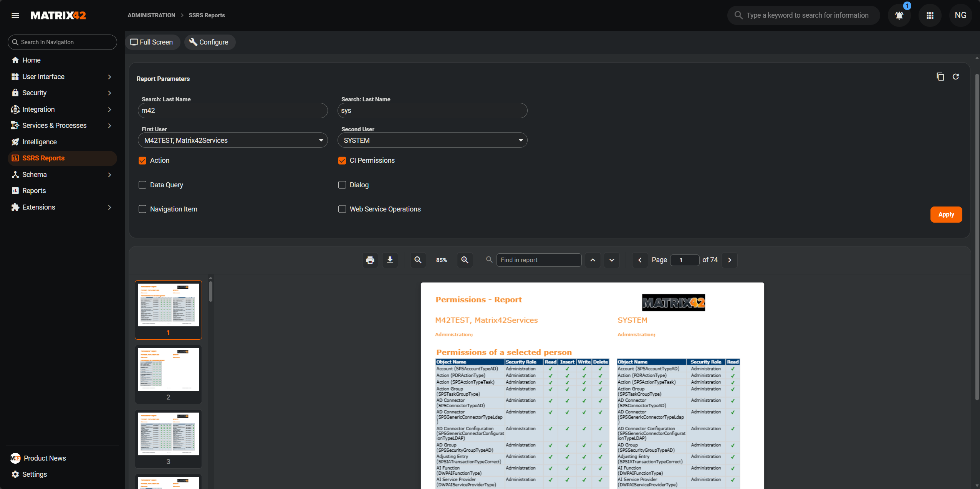The width and height of the screenshot is (980, 489).
Task: Tick the Navigation Item checkbox
Action: point(142,209)
